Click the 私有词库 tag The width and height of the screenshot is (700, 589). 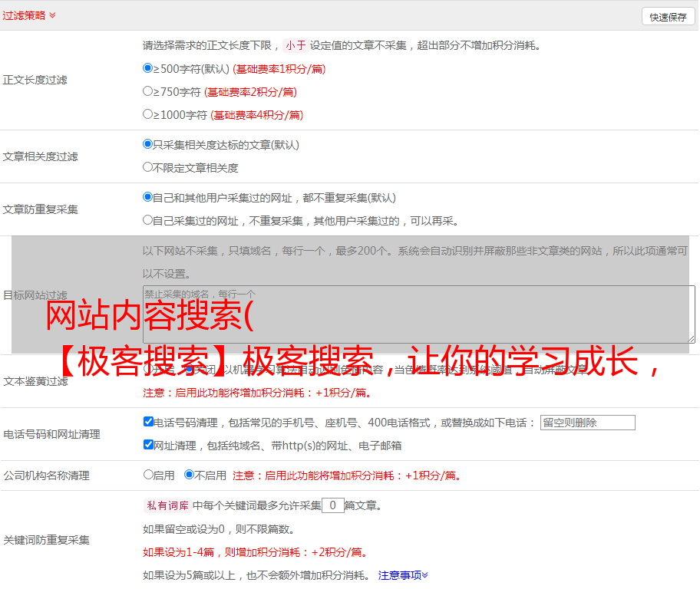click(168, 505)
